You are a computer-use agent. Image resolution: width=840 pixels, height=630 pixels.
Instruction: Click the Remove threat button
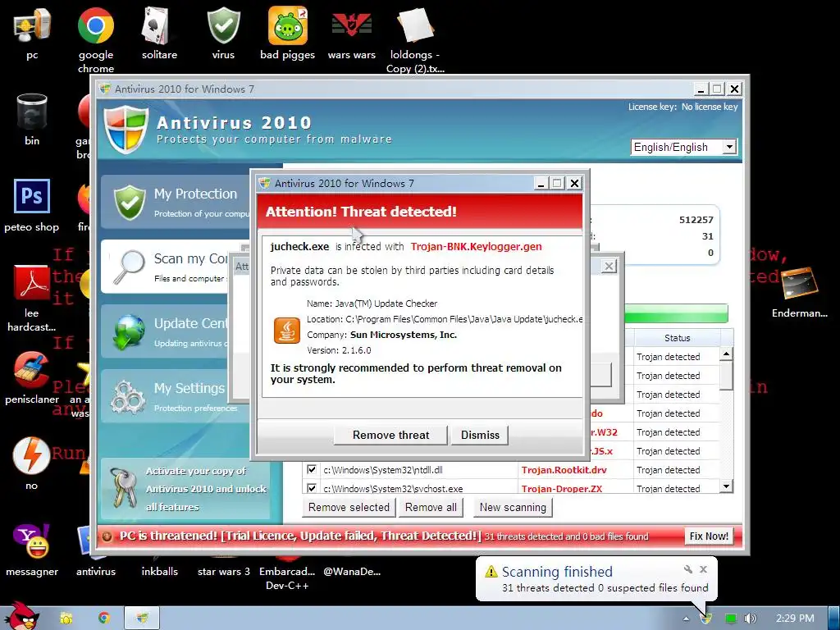[x=390, y=435]
